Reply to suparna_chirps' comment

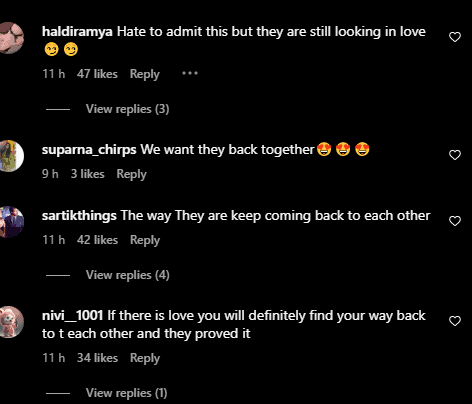132,174
